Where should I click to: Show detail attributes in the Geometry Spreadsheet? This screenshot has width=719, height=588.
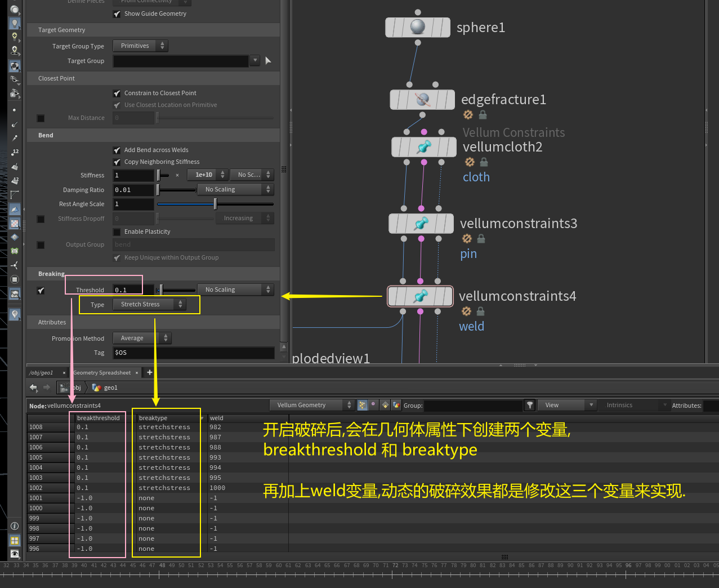[x=396, y=405]
